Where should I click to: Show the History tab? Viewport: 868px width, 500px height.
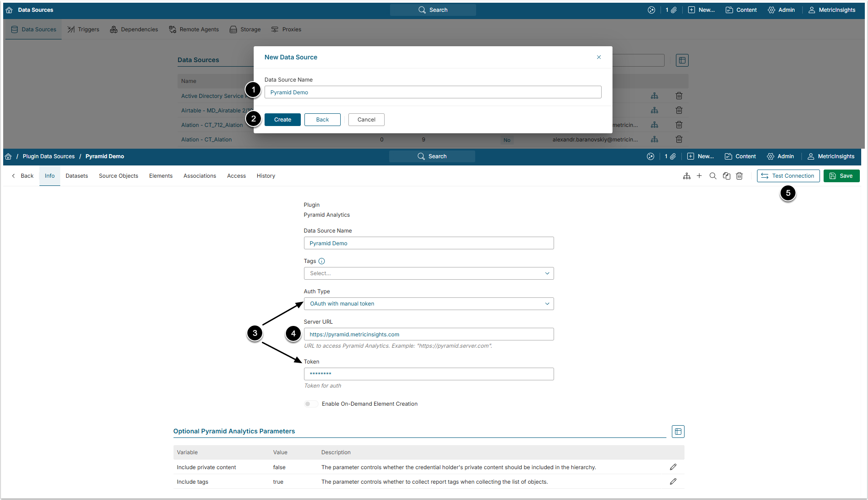(266, 176)
